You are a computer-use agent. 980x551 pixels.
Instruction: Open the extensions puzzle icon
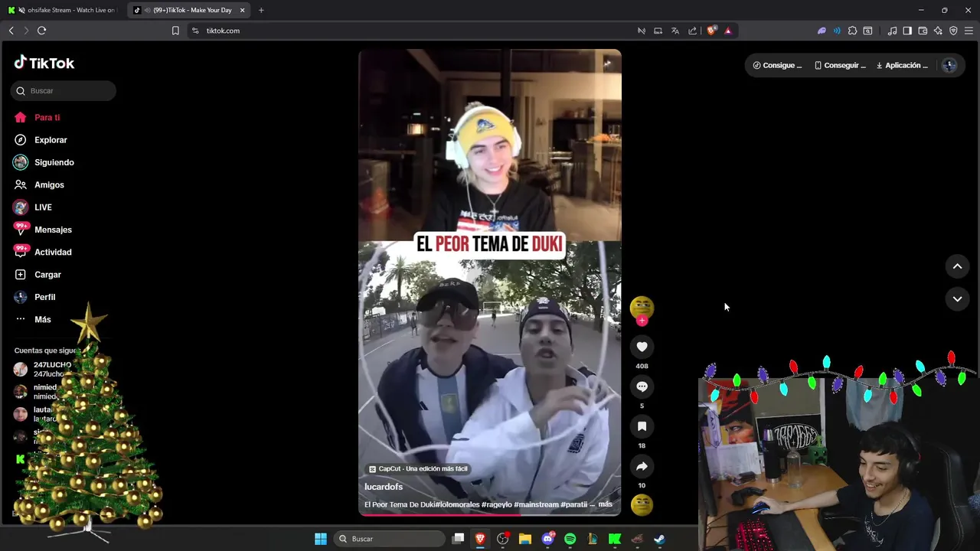(x=852, y=31)
